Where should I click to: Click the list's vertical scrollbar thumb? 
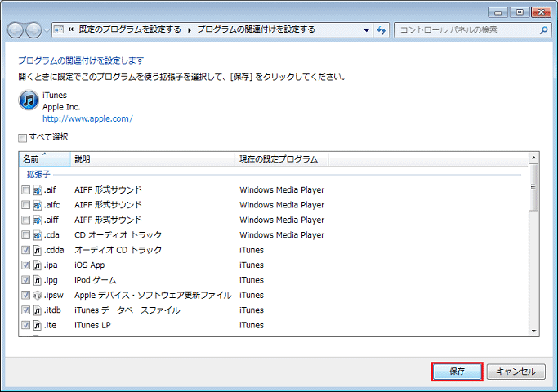point(533,187)
